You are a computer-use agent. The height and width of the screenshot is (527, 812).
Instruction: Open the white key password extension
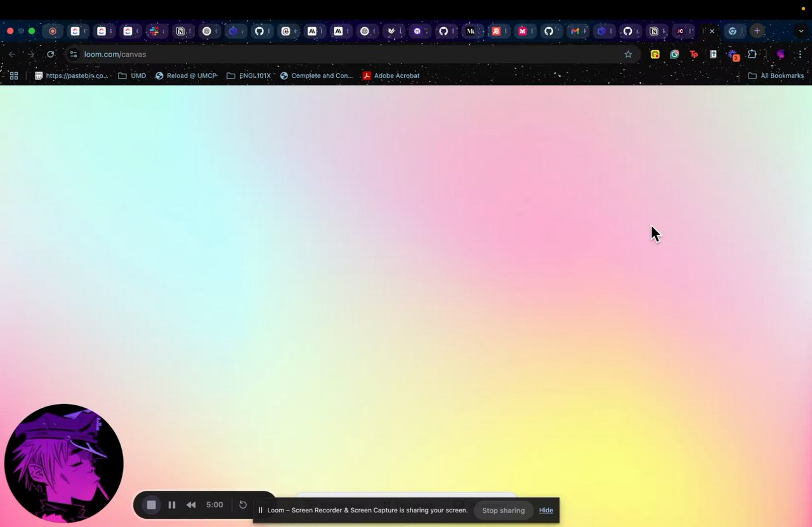click(x=713, y=55)
